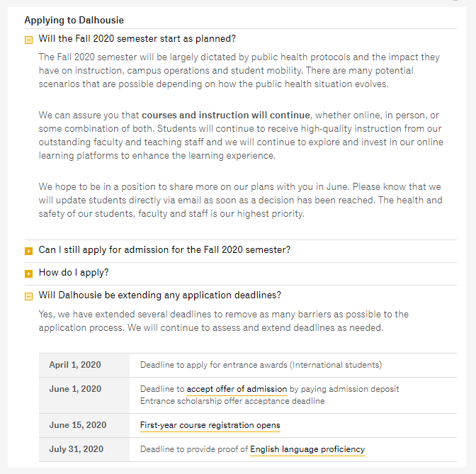Viewport: 476px width, 474px height.
Task: Open the 'accept offer of admission' link
Action: [237, 389]
